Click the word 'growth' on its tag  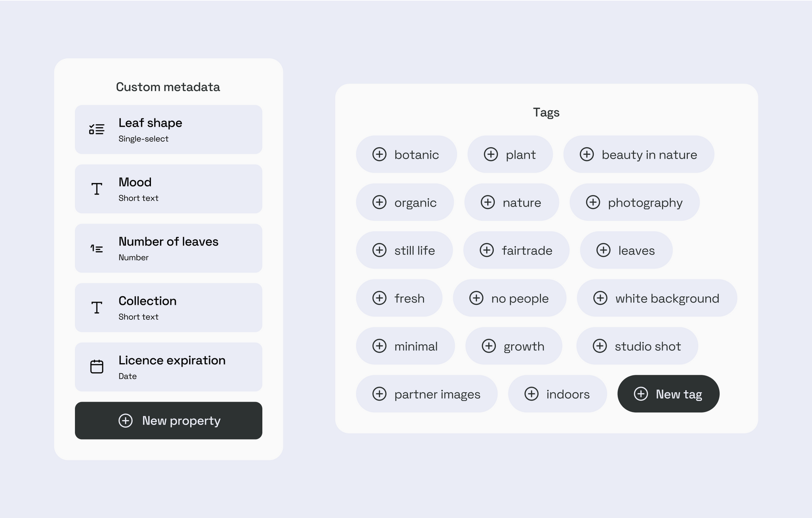coord(524,346)
